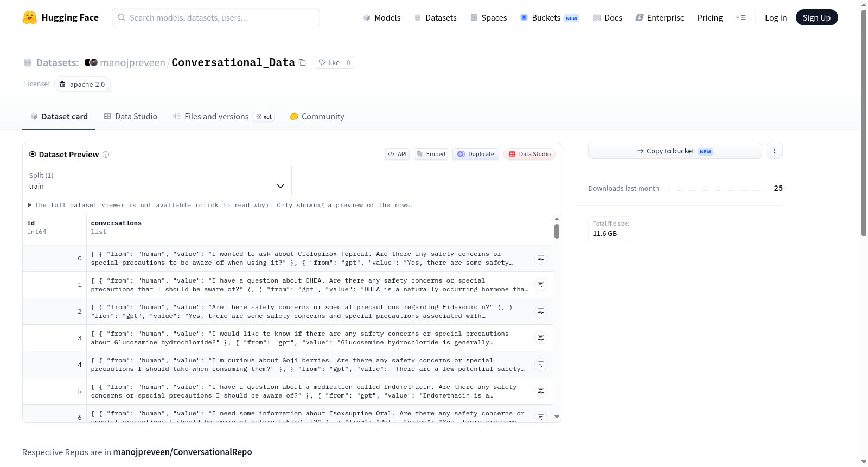Open Enterprise page
This screenshot has width=868, height=467.
[660, 18]
